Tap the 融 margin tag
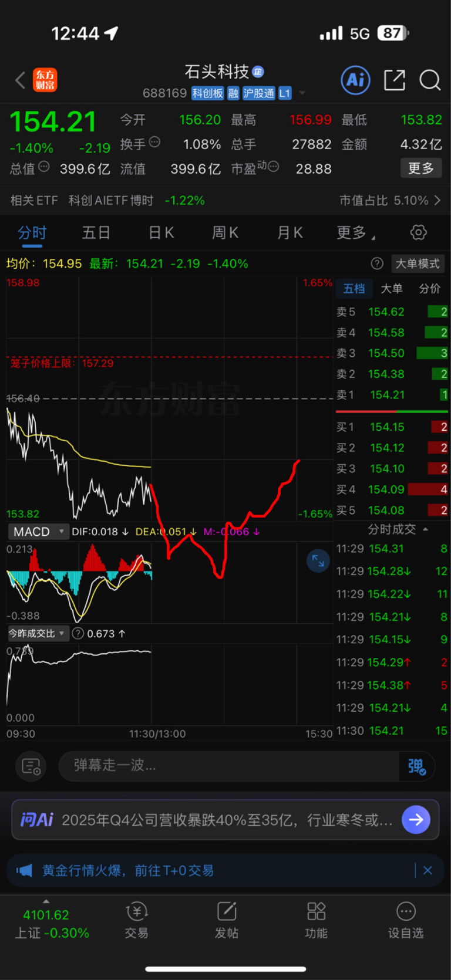The height and width of the screenshot is (980, 451). (x=233, y=93)
